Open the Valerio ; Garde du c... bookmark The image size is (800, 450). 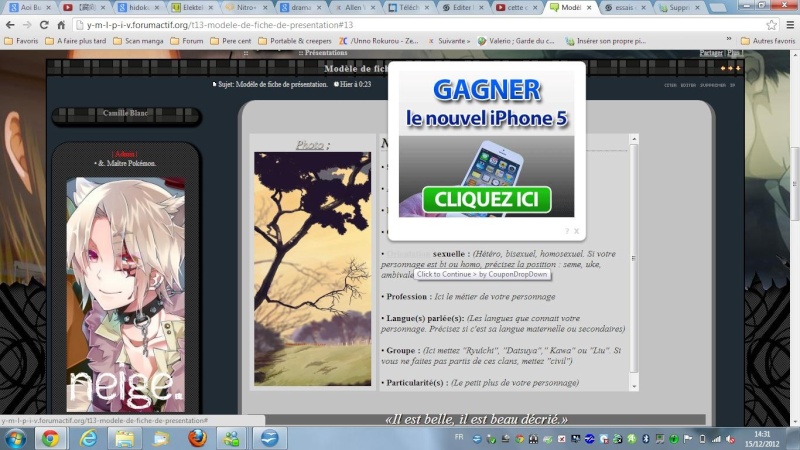click(x=516, y=41)
